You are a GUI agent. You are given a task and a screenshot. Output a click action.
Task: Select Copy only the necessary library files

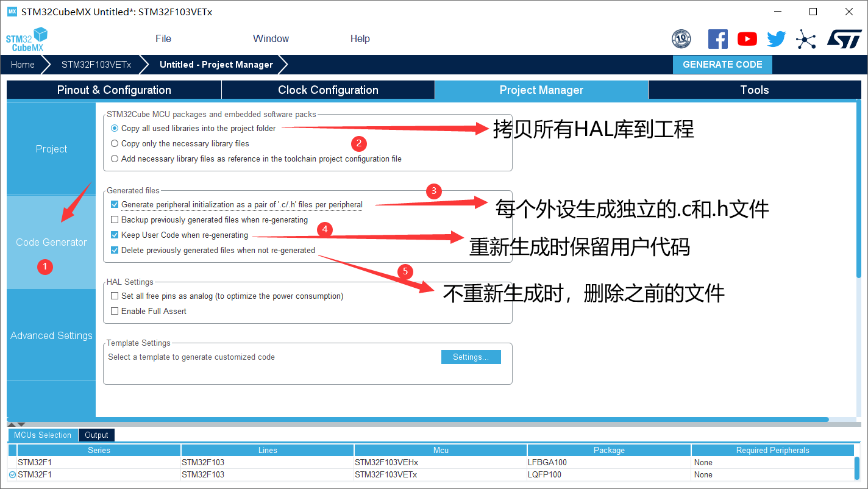pyautogui.click(x=115, y=143)
